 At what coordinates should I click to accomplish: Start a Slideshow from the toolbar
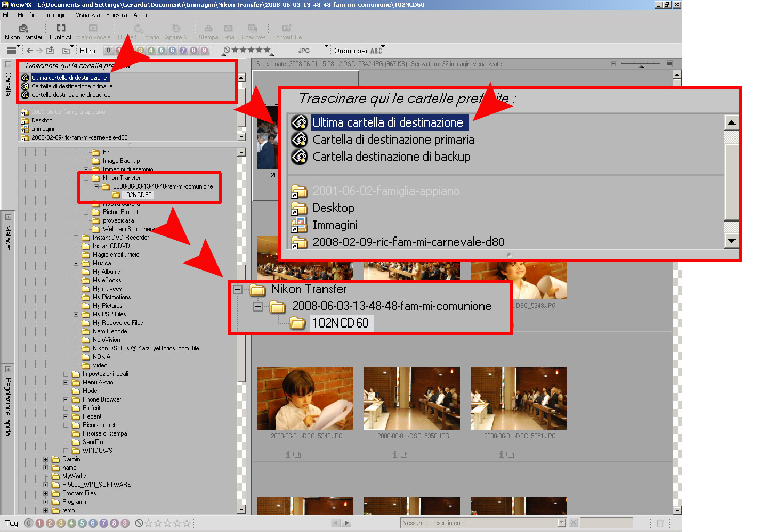[x=252, y=32]
